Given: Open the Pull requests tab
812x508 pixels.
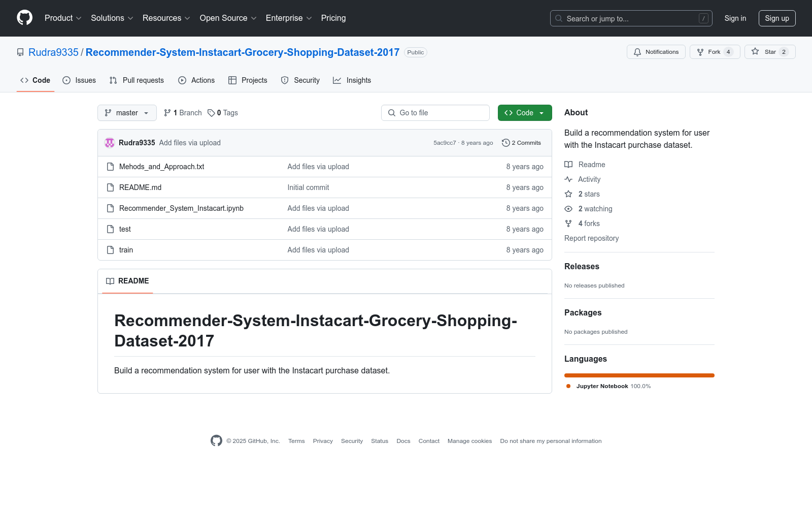Looking at the screenshot, I should 137,80.
